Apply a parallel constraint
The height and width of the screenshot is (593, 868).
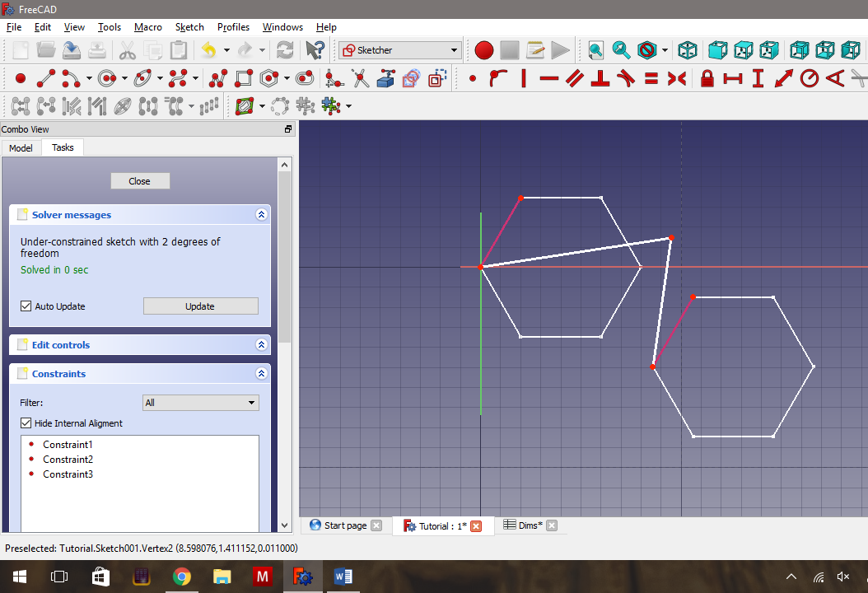coord(573,77)
